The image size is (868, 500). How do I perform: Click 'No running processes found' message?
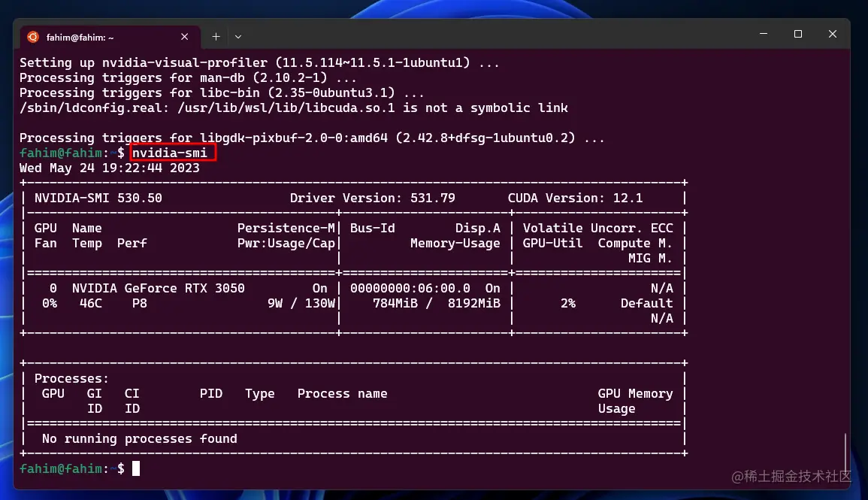point(140,438)
